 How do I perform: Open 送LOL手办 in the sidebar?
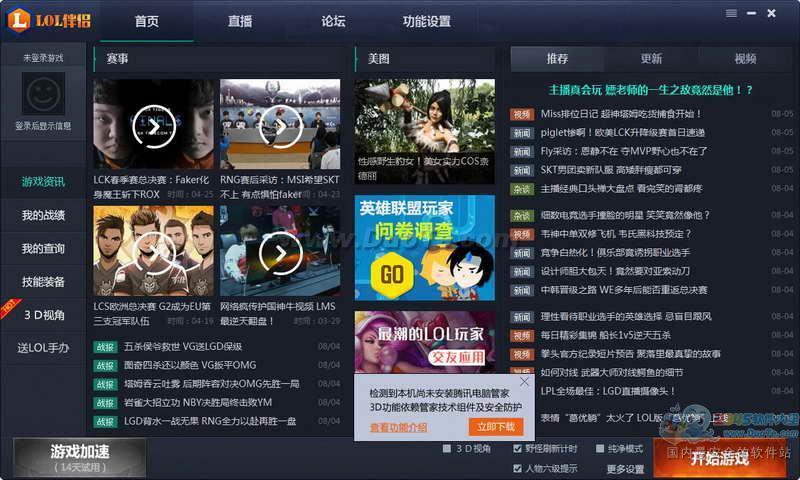coord(43,348)
